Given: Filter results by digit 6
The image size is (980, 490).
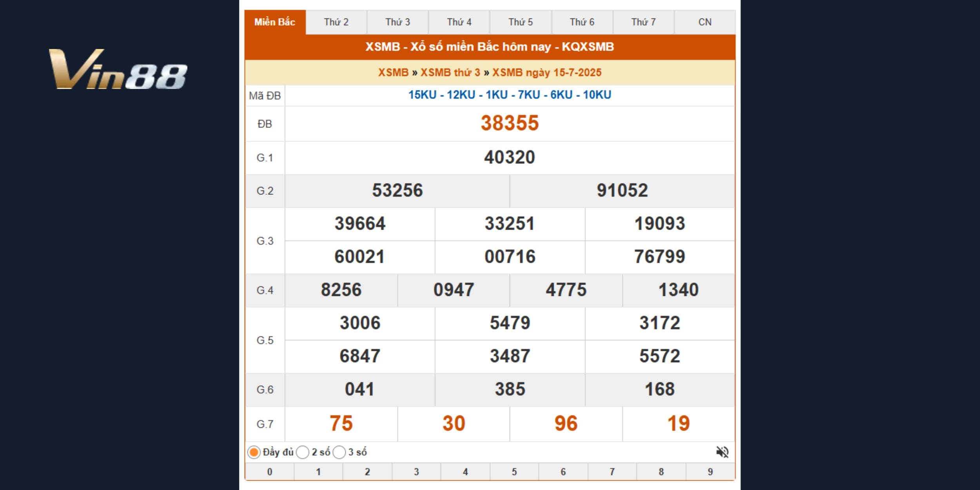Looking at the screenshot, I should tap(563, 472).
